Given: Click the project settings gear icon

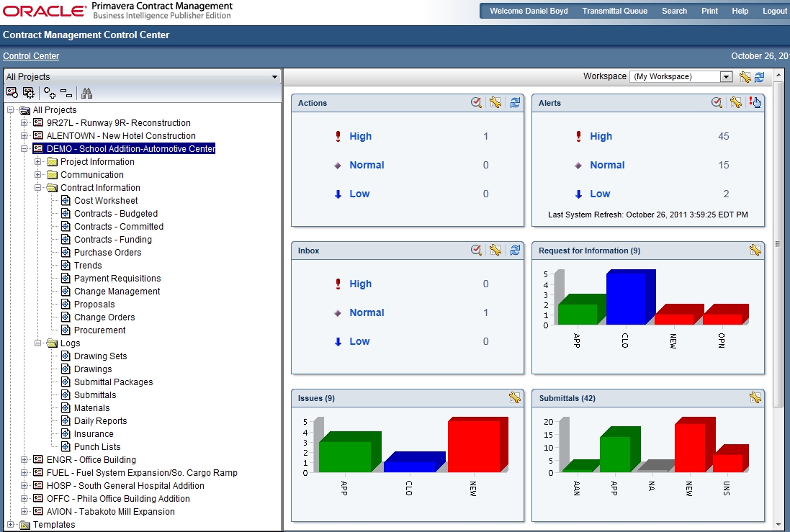Looking at the screenshot, I should pyautogui.click(x=29, y=93).
